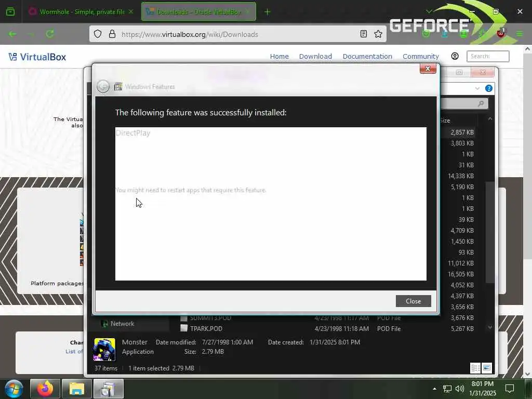This screenshot has height=399, width=532.
Task: Click the 5,267 KB size cell
Action: coord(462,329)
